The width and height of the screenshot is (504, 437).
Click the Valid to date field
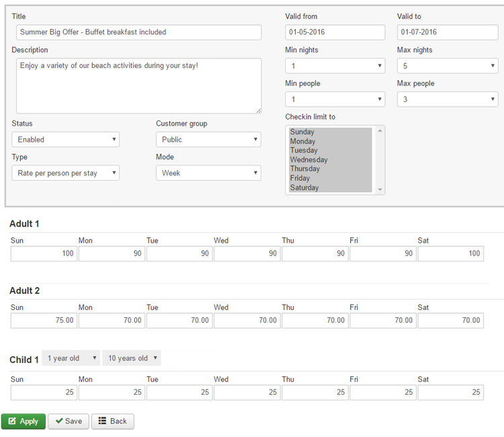[x=447, y=32]
